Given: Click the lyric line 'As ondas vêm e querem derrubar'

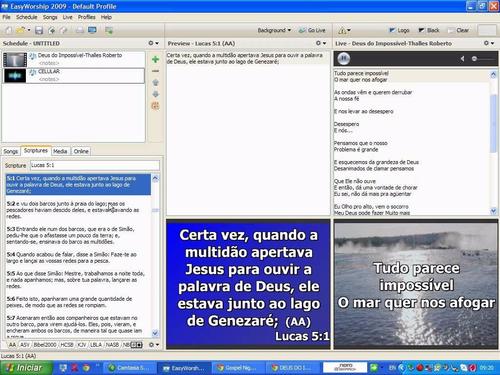Looking at the screenshot, I should coord(373,92).
